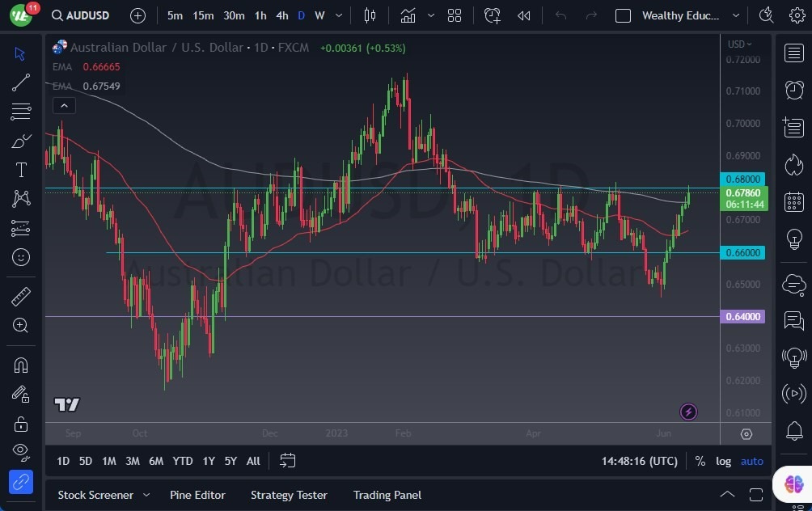Image resolution: width=812 pixels, height=511 pixels.
Task: Select the trend line drawing tool
Action: coord(20,82)
